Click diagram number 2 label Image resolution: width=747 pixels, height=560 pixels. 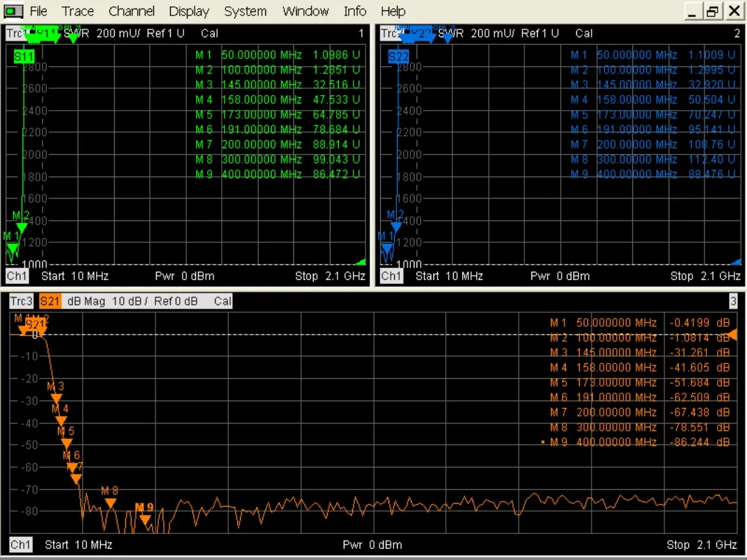pyautogui.click(x=737, y=34)
